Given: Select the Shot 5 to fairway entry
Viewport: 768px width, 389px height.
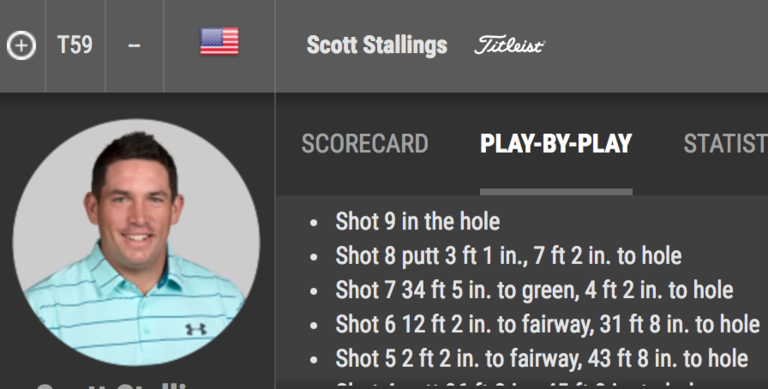Looking at the screenshot, I should [542, 359].
